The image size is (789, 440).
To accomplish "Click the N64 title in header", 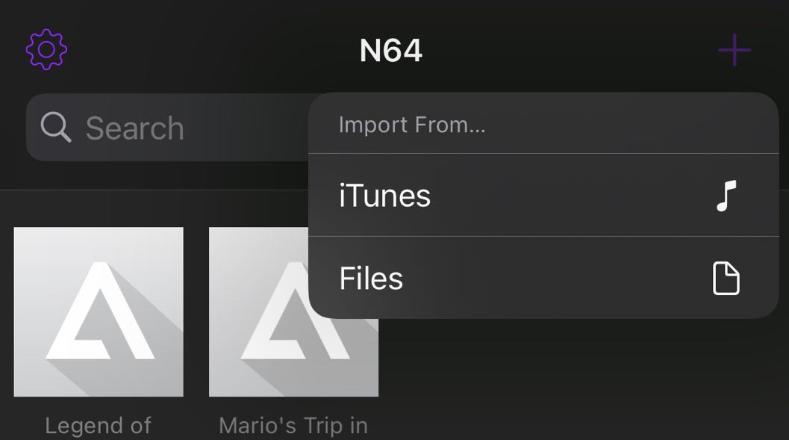I will pyautogui.click(x=391, y=51).
